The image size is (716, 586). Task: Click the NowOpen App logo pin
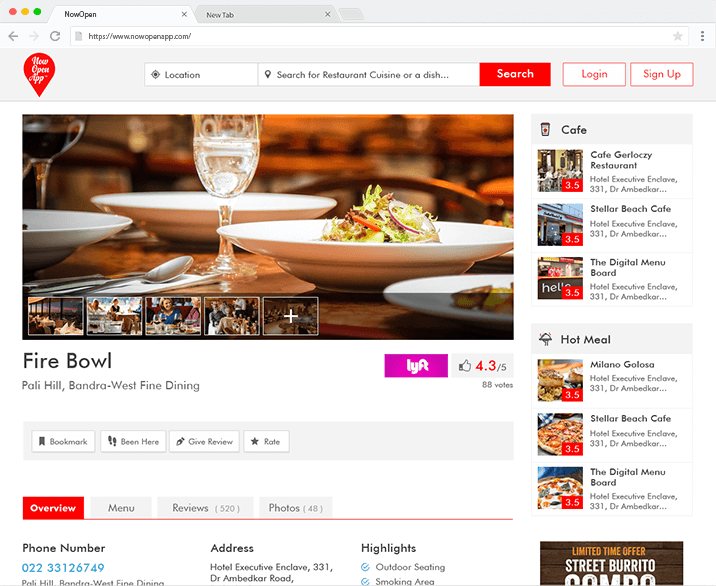click(x=39, y=74)
